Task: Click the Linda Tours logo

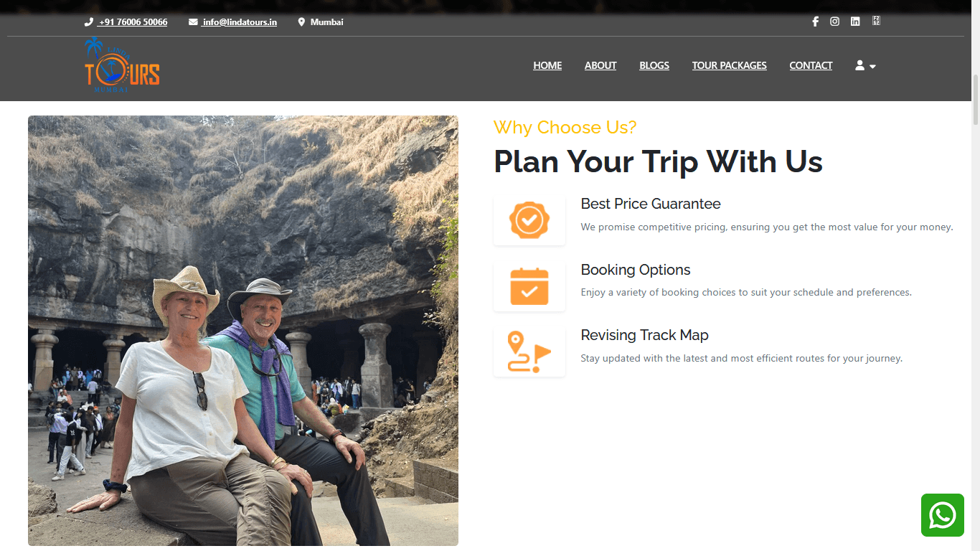Action: pyautogui.click(x=122, y=65)
